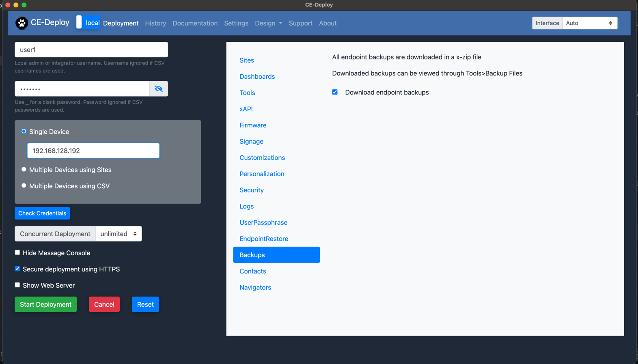Tick the Show Web Server checkbox

(17, 285)
